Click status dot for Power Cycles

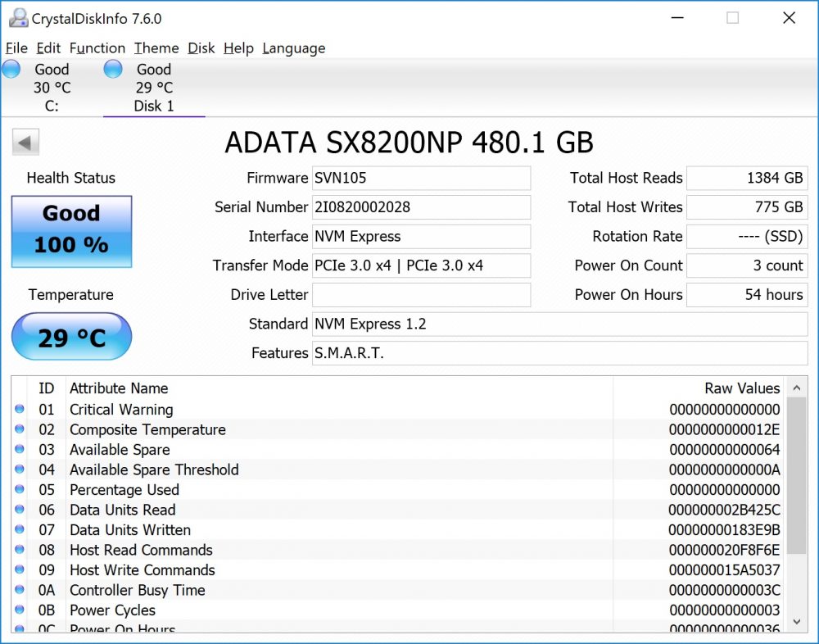(x=20, y=610)
